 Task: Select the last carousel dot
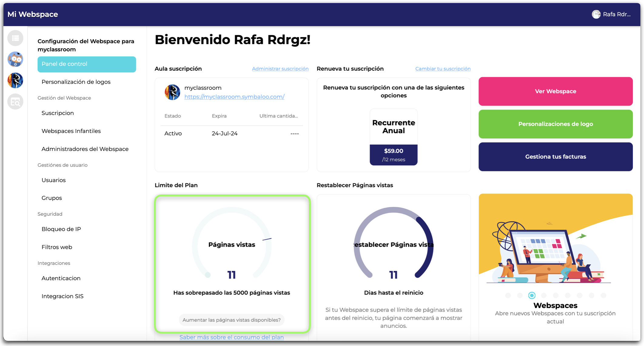[x=603, y=295]
